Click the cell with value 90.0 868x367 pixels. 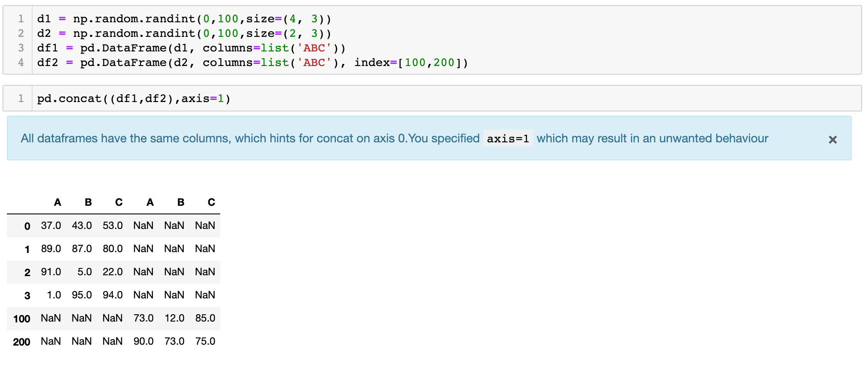pyautogui.click(x=144, y=341)
